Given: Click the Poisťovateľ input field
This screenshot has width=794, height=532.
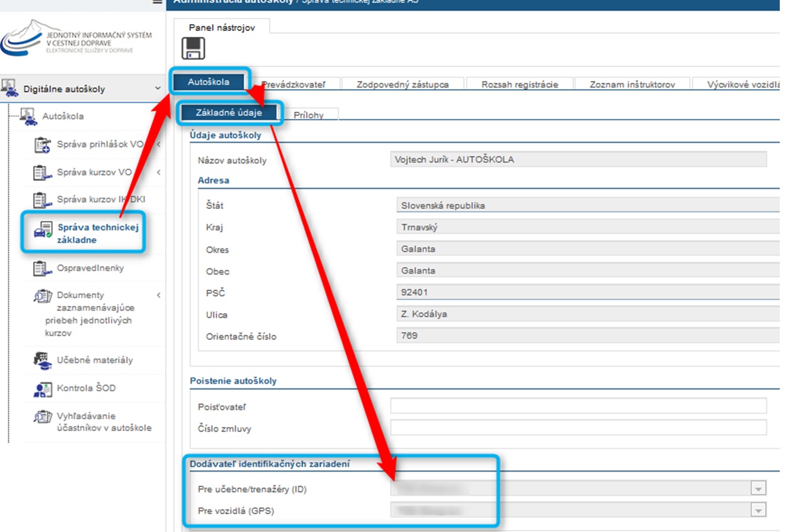Looking at the screenshot, I should pos(578,406).
